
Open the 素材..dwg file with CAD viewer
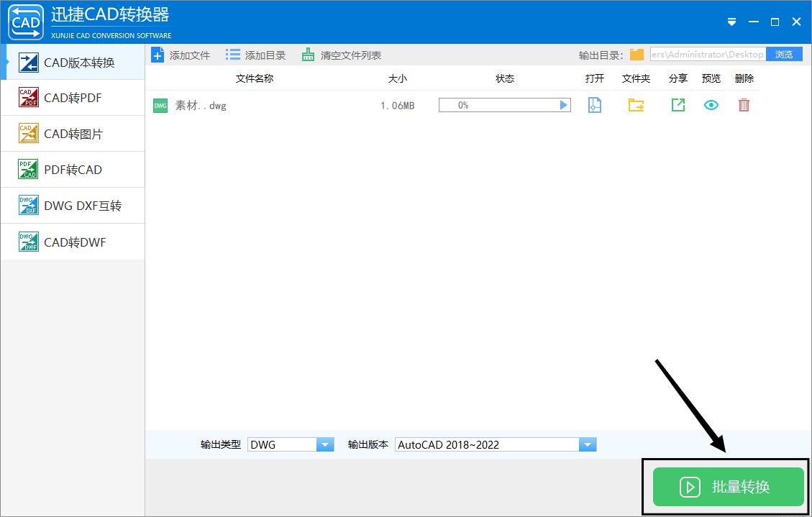coord(594,105)
